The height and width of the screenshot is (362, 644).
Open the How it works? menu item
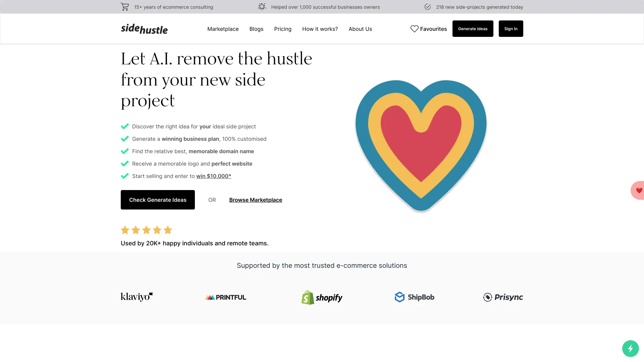click(x=320, y=29)
